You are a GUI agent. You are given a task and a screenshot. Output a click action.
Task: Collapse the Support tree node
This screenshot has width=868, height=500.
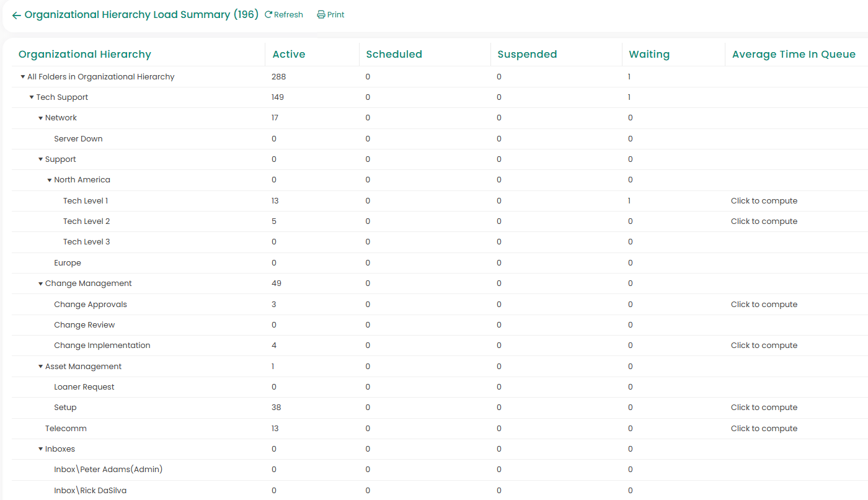click(x=41, y=159)
